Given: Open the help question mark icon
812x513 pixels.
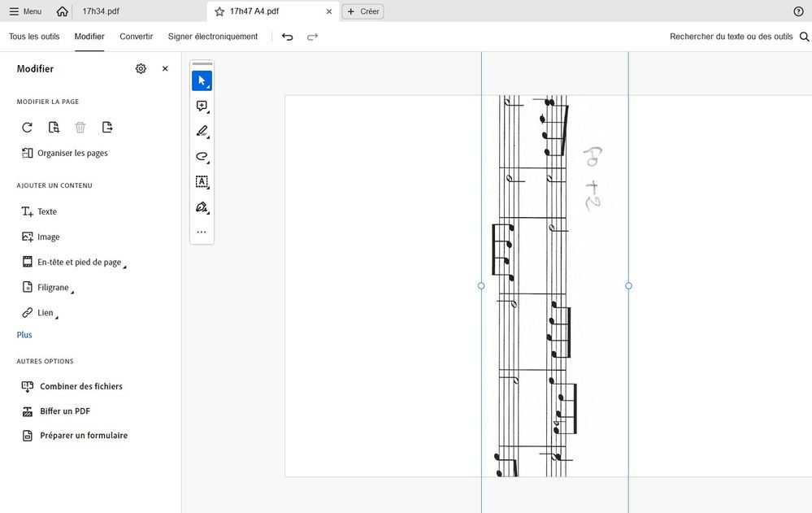Looking at the screenshot, I should pos(798,11).
